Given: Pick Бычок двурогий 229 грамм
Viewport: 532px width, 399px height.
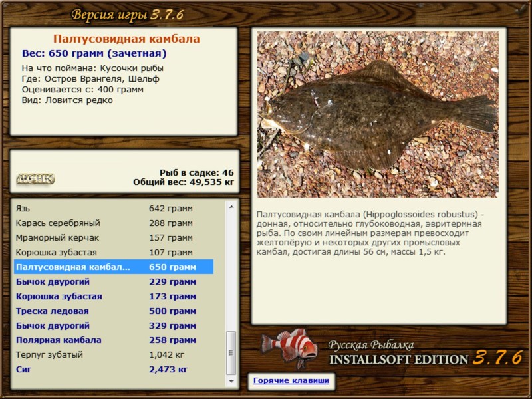Looking at the screenshot, I should point(114,281).
